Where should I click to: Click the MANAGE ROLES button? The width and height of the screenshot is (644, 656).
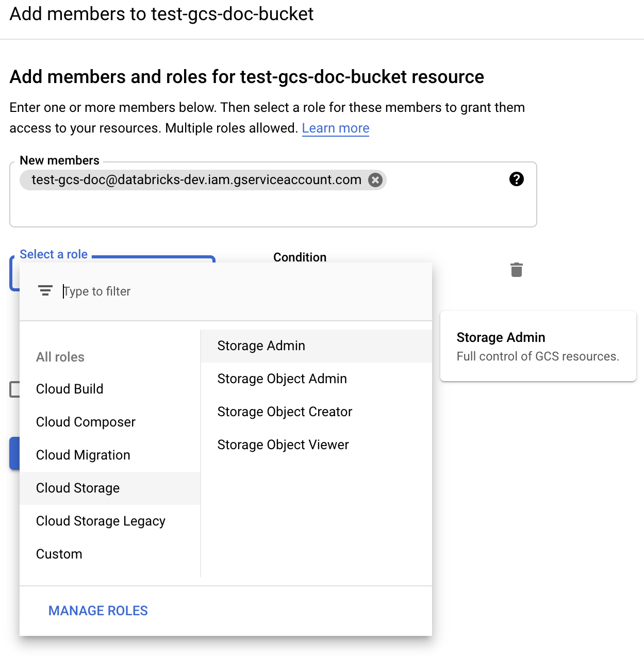coord(97,611)
